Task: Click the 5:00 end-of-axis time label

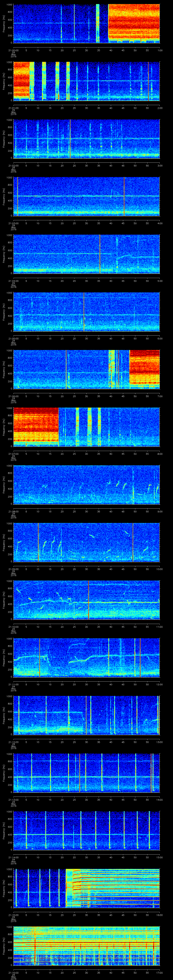Action: (x=160, y=281)
